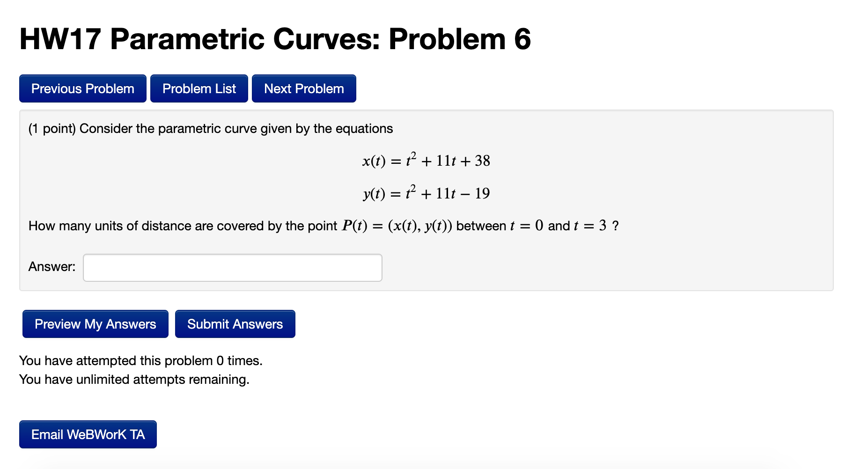Go to the Previous Problem
Screen dimensions: 868x469
click(82, 88)
